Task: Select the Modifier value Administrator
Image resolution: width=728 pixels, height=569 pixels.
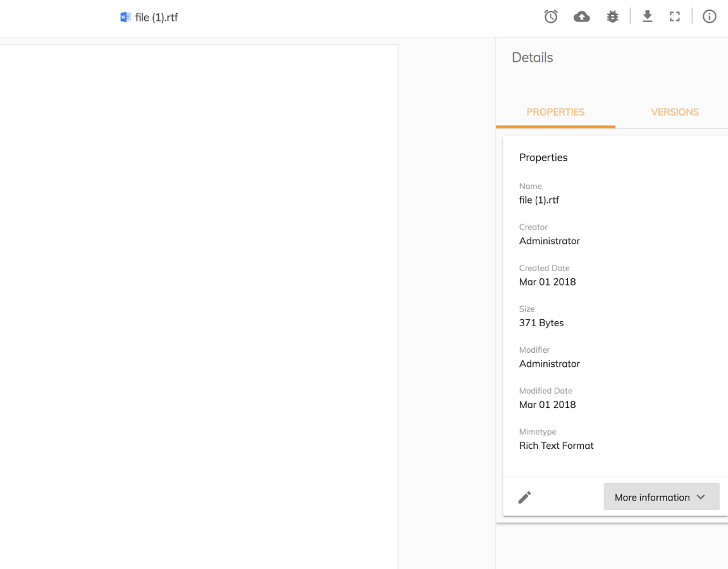Action: [x=549, y=364]
